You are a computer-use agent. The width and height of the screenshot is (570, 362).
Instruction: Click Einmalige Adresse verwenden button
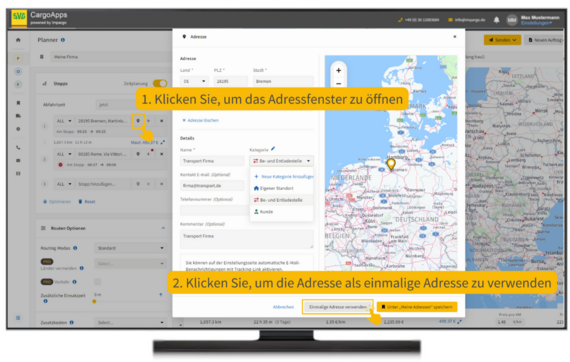point(337,307)
